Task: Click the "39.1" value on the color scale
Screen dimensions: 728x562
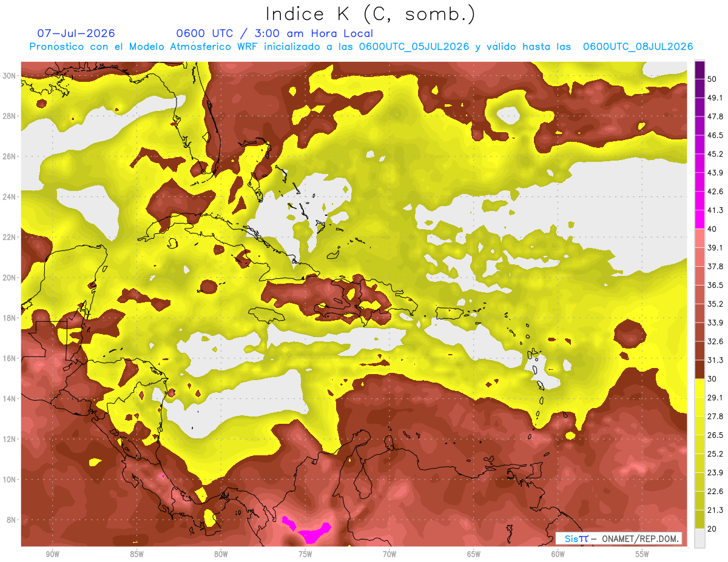Action: pyautogui.click(x=715, y=247)
